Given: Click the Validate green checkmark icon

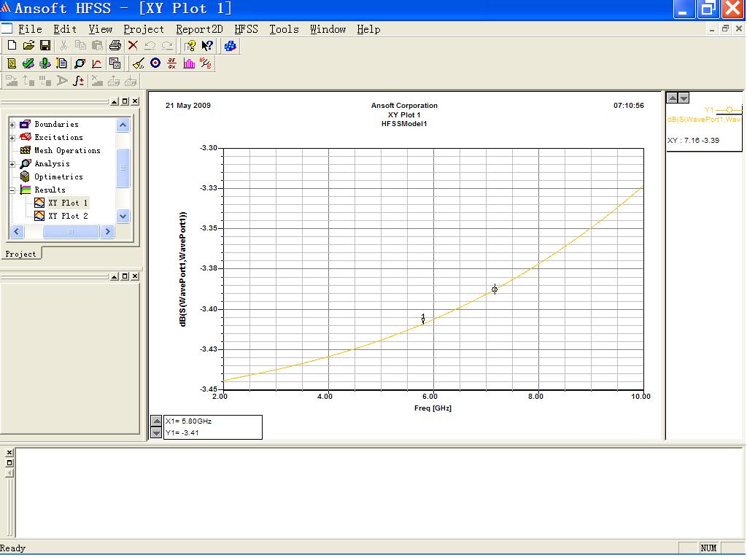Looking at the screenshot, I should coord(28,63).
